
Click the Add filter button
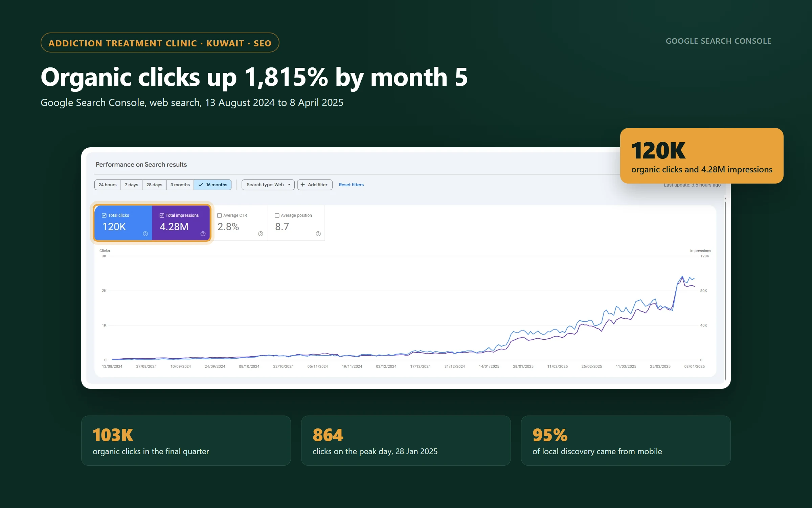[x=315, y=185]
